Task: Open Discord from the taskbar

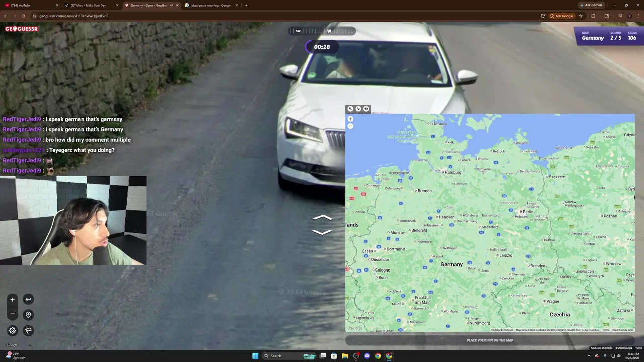Action: [367, 356]
